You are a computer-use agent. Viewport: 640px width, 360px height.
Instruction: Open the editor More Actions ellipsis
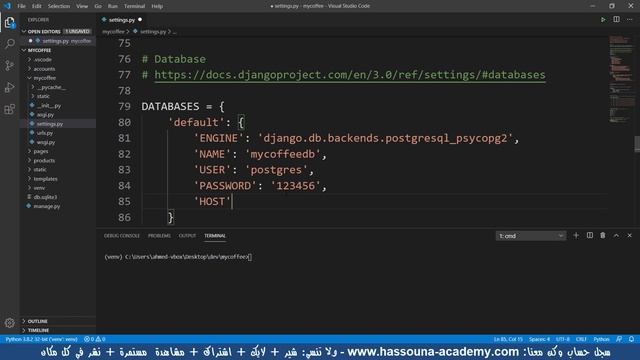(x=629, y=20)
